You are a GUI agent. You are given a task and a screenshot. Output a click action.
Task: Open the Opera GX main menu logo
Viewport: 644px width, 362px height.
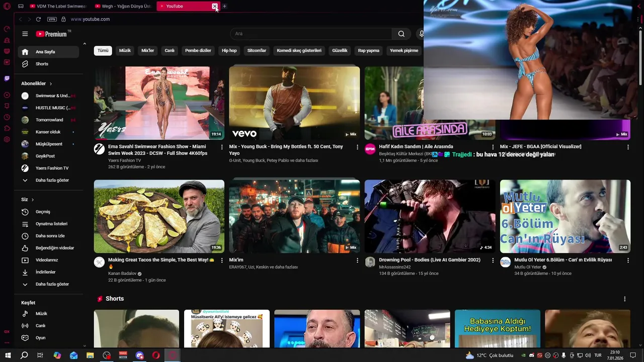(7, 6)
